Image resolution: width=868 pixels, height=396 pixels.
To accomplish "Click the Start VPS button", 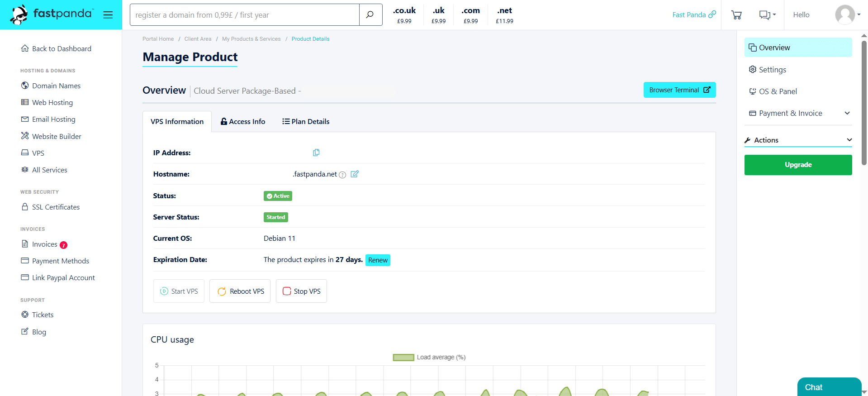I will [179, 291].
